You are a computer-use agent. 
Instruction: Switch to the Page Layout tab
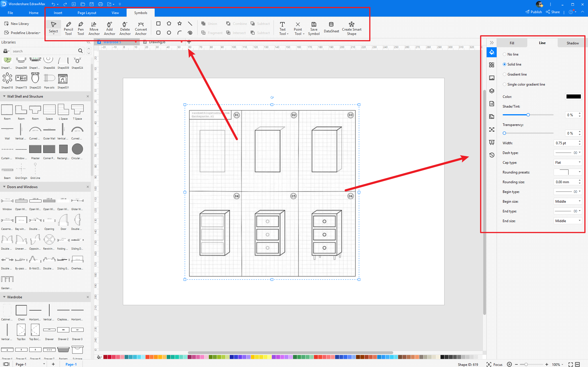click(87, 13)
